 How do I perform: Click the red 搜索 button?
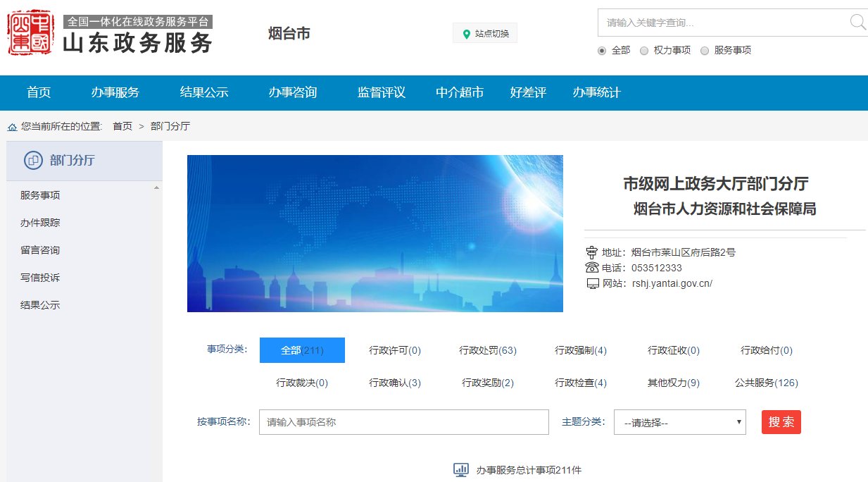pyautogui.click(x=781, y=422)
